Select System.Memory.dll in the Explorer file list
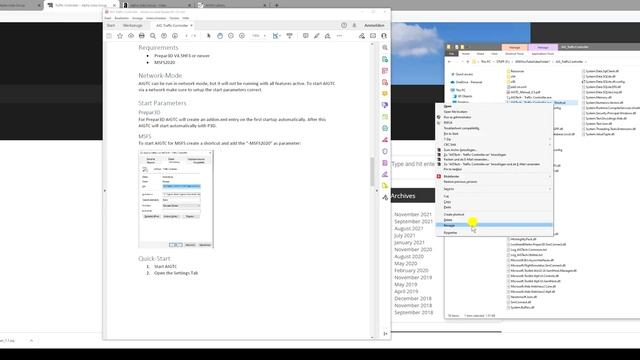Viewport: 640px width, 360px height. point(597,98)
